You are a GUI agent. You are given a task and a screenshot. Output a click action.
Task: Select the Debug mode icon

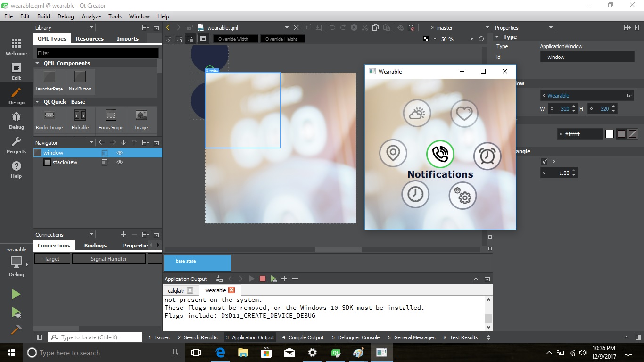[x=16, y=119]
